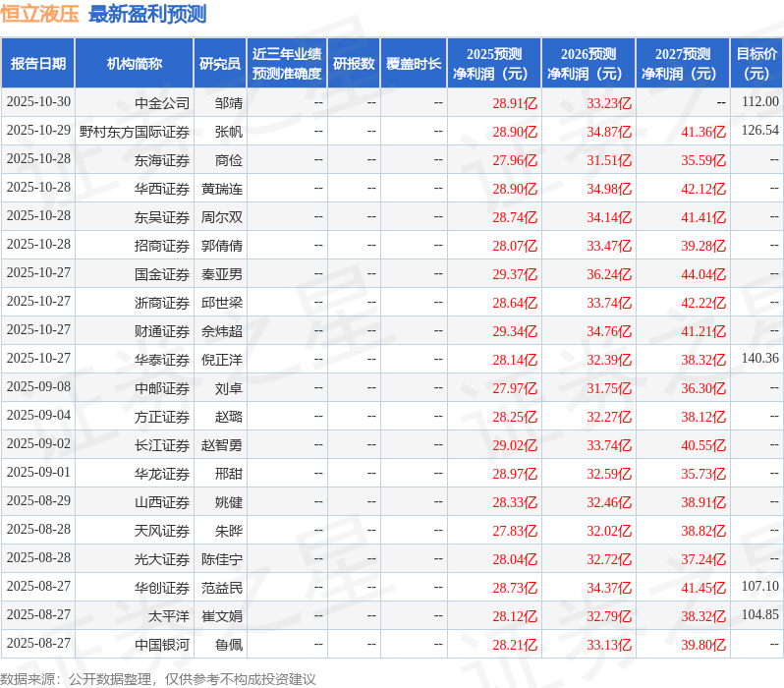Select the 研究员 column header
The image size is (784, 688).
click(220, 64)
